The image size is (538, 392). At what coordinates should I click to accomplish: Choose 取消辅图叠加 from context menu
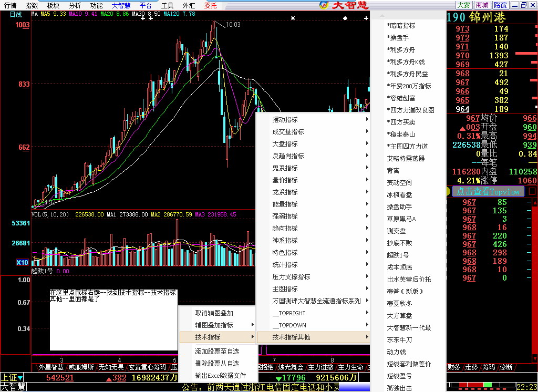[x=218, y=313]
